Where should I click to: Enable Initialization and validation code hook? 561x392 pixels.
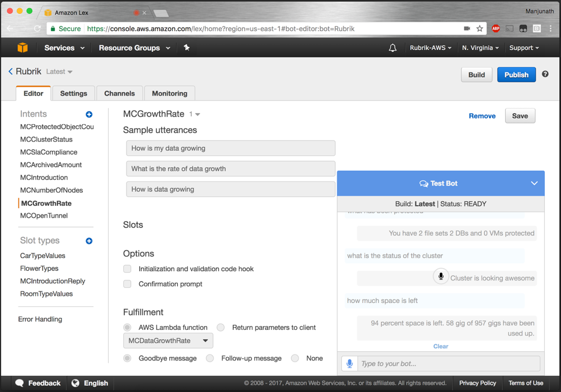tap(127, 269)
